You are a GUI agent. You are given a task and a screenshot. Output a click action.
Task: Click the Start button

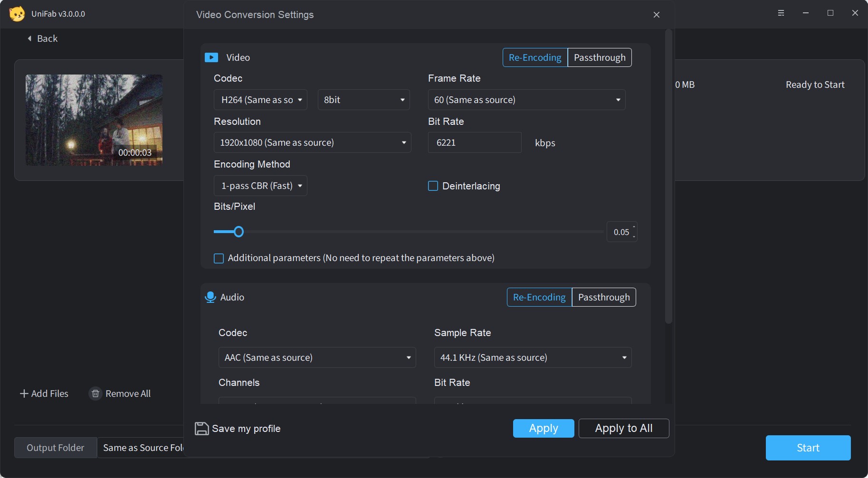[x=808, y=448]
